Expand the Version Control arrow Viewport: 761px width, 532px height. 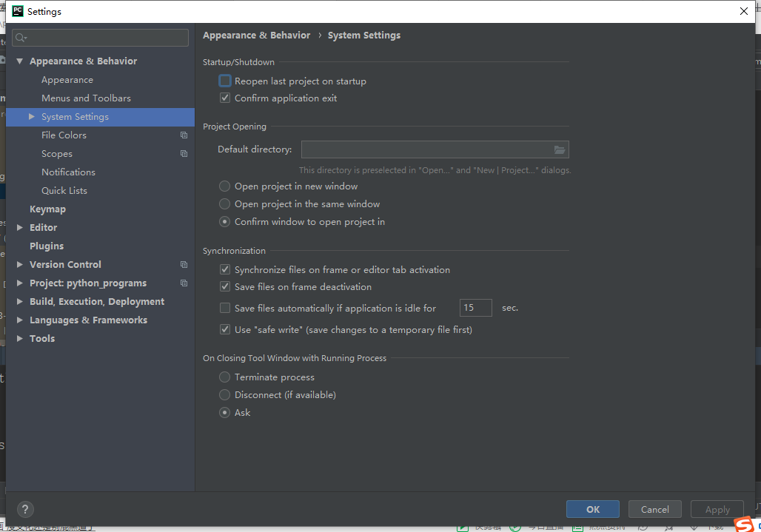(19, 265)
